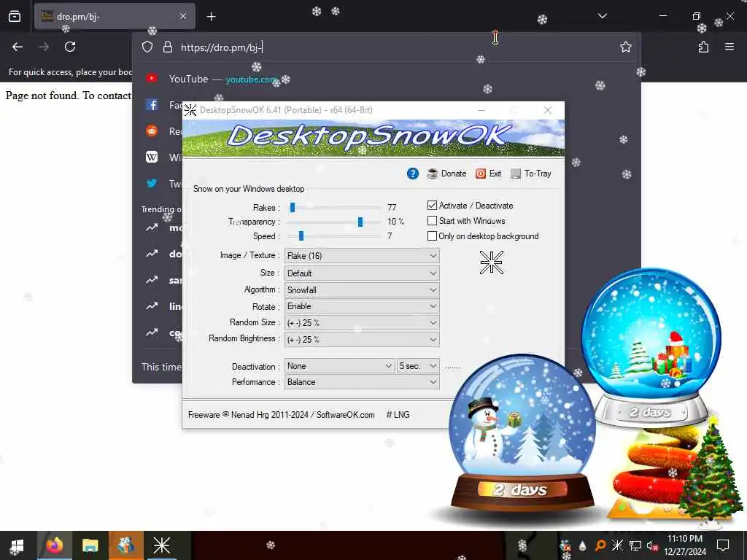747x560 pixels.
Task: Click the muted volume speaker tray icon
Action: 652,545
